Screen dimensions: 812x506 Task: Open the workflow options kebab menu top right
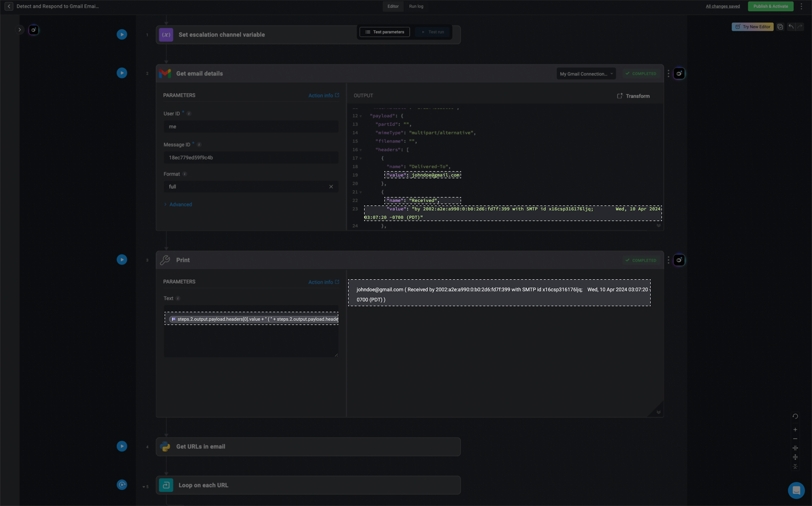[802, 7]
